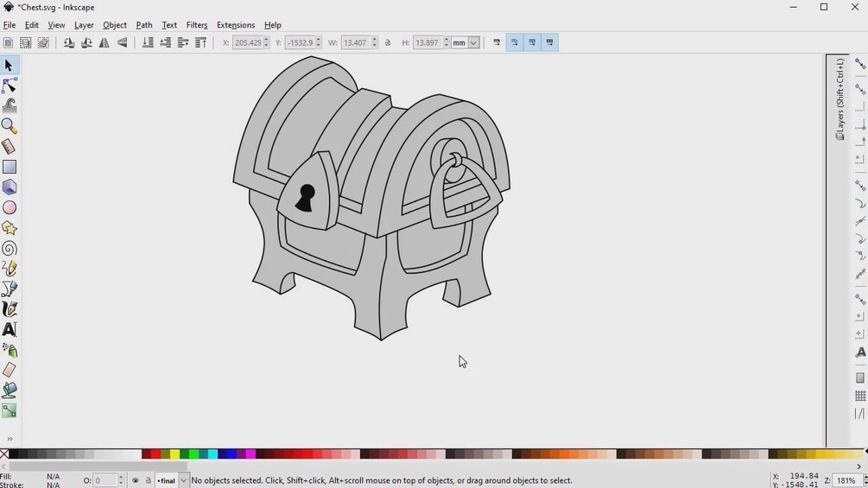
Task: Increase the X position stepper
Action: (x=266, y=40)
